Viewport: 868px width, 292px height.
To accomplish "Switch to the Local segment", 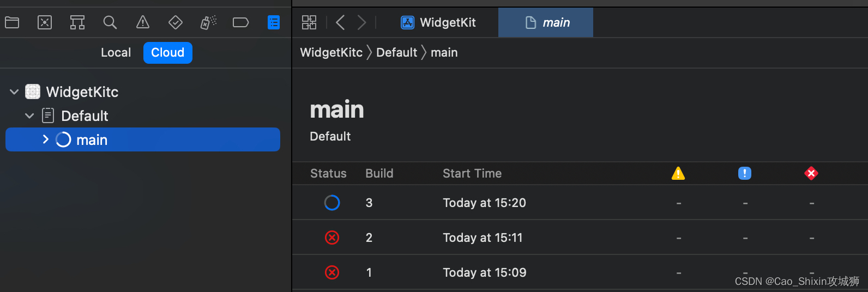I will point(116,53).
